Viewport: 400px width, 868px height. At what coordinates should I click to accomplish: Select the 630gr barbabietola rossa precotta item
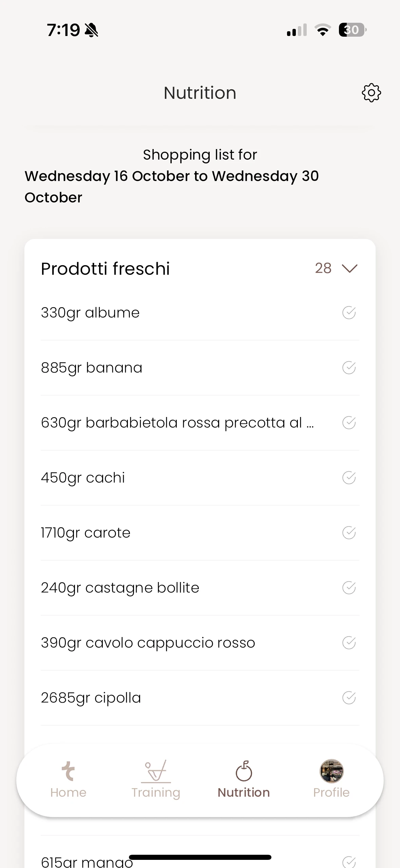tap(200, 423)
